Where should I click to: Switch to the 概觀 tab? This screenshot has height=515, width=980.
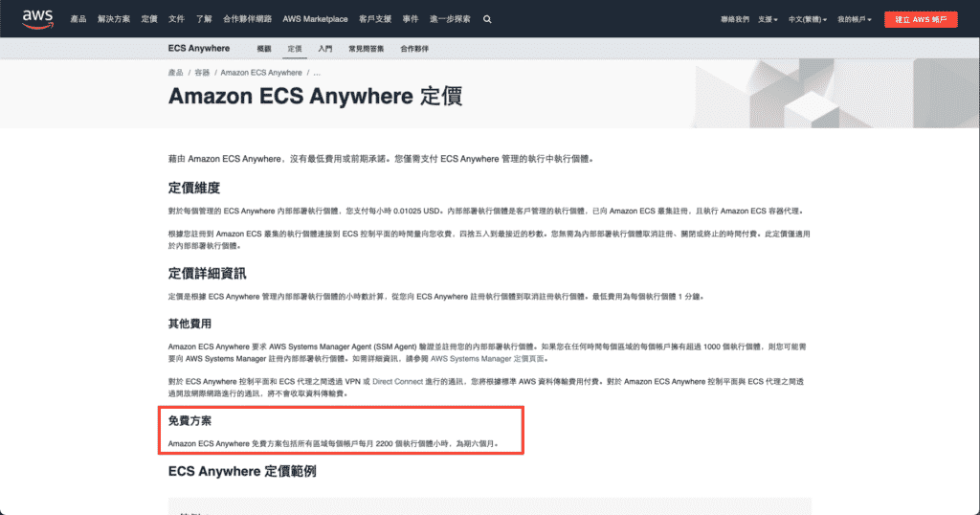(x=264, y=49)
